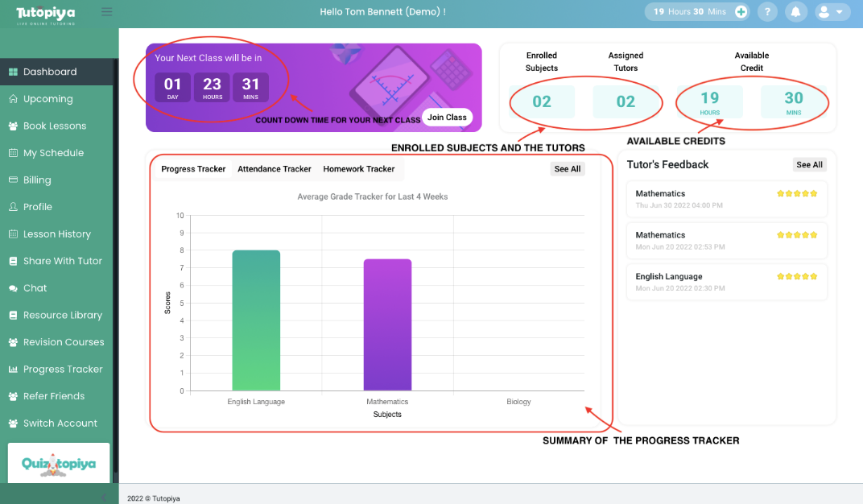Select the Progress Tracker tab
The image size is (863, 504).
(x=193, y=169)
